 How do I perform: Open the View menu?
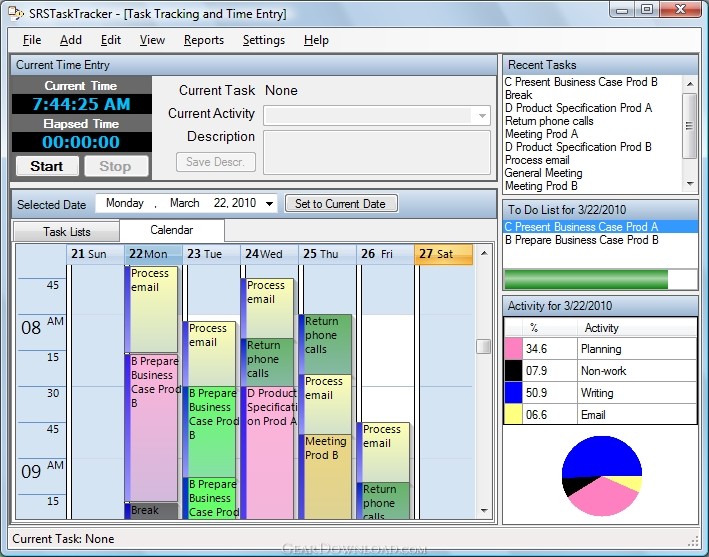(152, 40)
